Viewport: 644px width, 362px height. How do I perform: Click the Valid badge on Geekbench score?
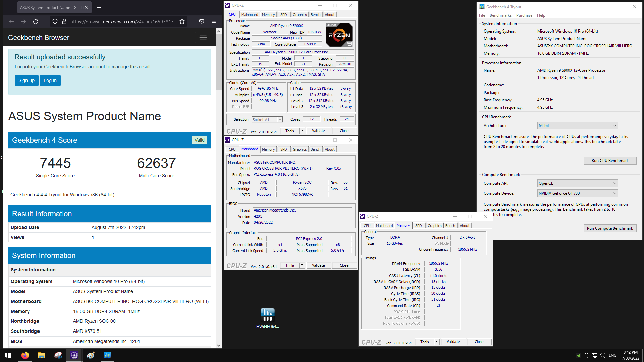click(200, 140)
